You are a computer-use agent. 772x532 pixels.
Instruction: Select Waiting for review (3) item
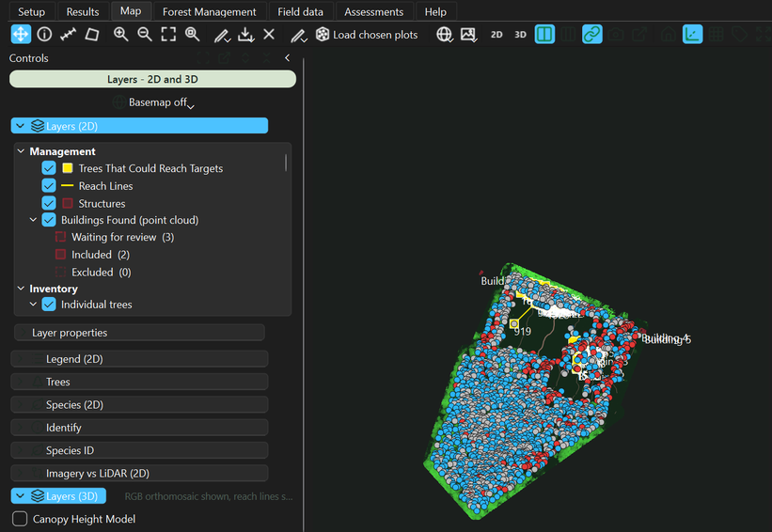(122, 237)
